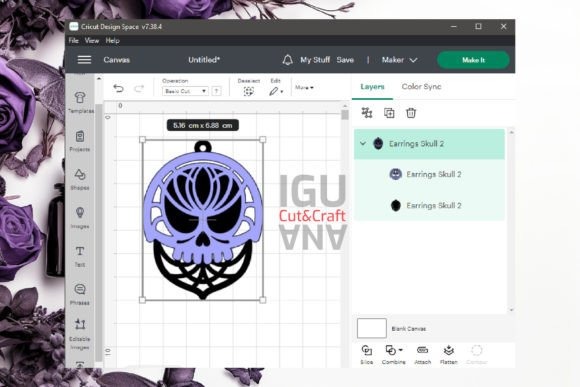The image size is (580, 387).
Task: Open My Stuff
Action: coord(315,60)
